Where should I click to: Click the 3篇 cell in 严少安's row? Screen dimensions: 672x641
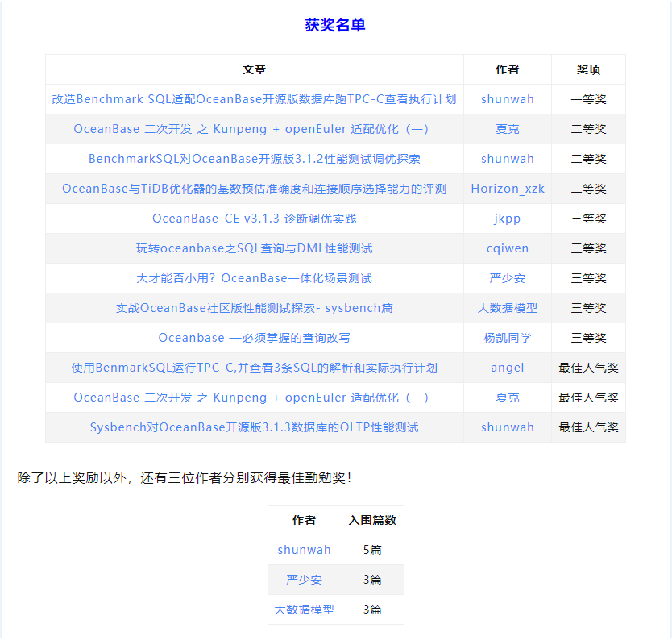click(x=372, y=580)
